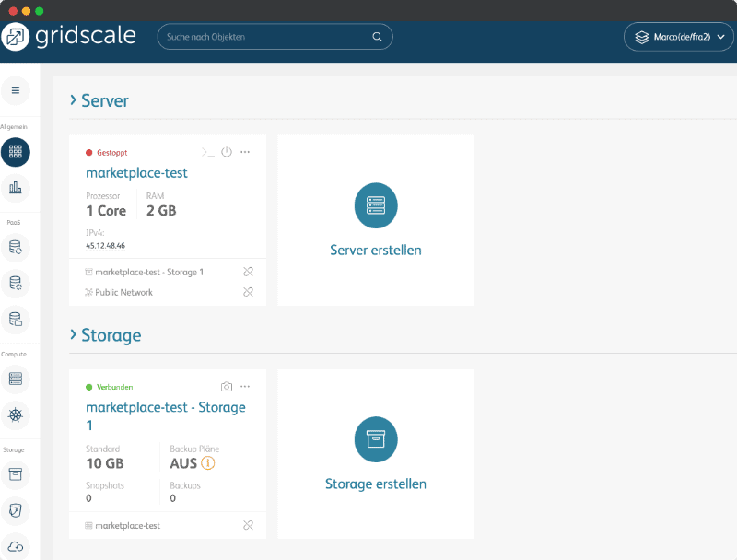Open the bar chart statistics page
Viewport: 737px width, 560px height.
(16, 188)
